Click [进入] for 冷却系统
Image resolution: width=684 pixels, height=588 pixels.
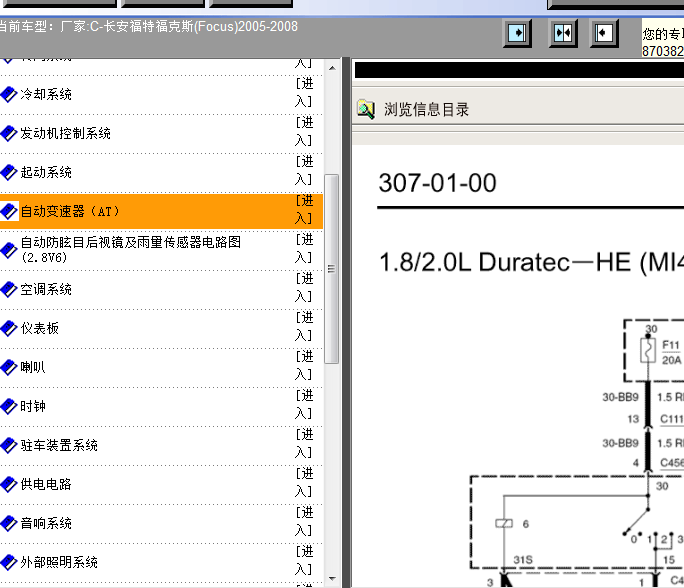(304, 92)
